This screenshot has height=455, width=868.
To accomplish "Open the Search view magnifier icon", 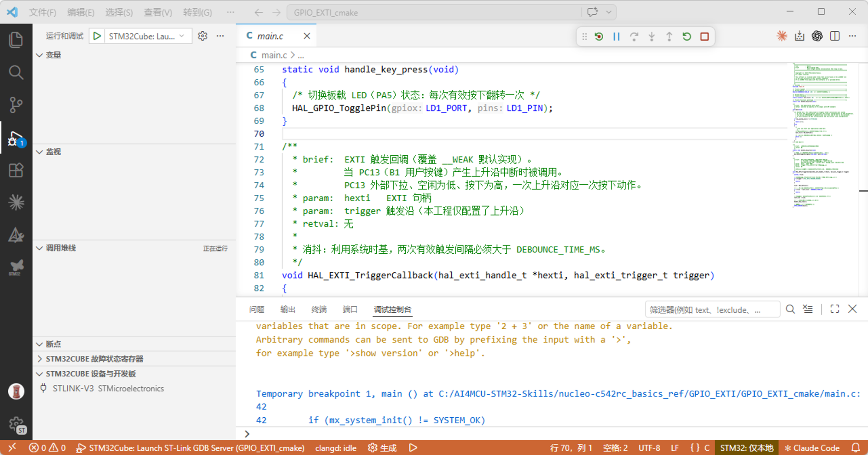I will [16, 72].
